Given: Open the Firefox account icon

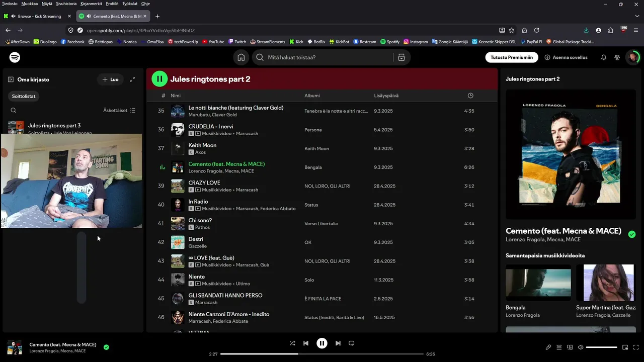Looking at the screenshot, I should point(598,30).
